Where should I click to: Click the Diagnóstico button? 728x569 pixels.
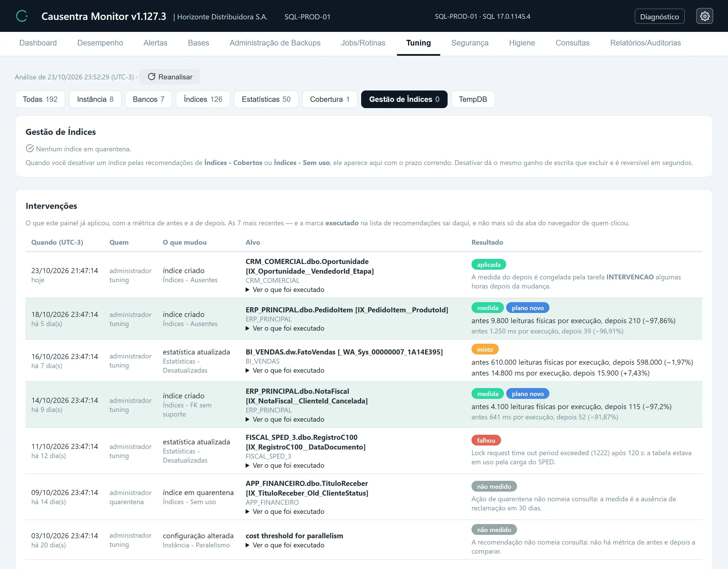(x=659, y=16)
